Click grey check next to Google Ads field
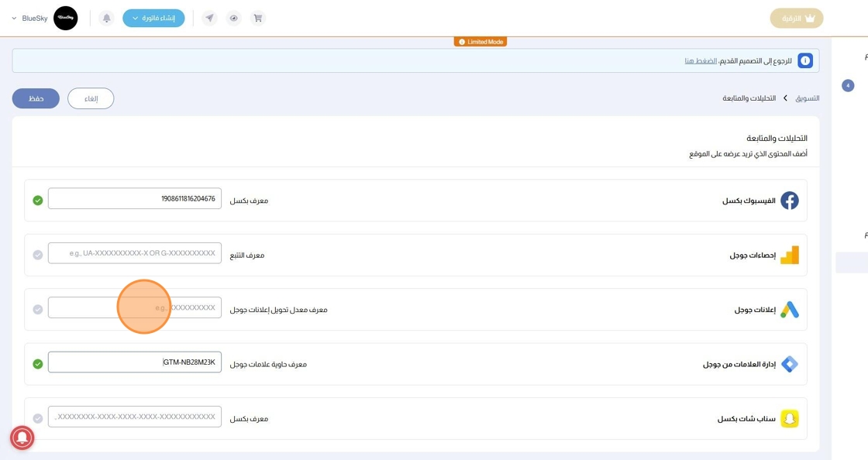This screenshot has width=868, height=460. 38,310
